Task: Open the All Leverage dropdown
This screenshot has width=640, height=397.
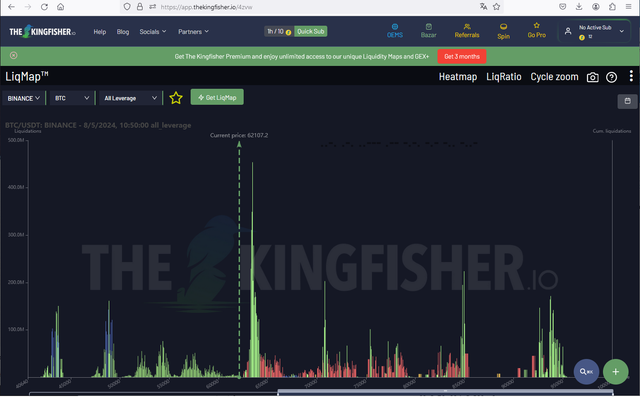Action: coord(130,98)
